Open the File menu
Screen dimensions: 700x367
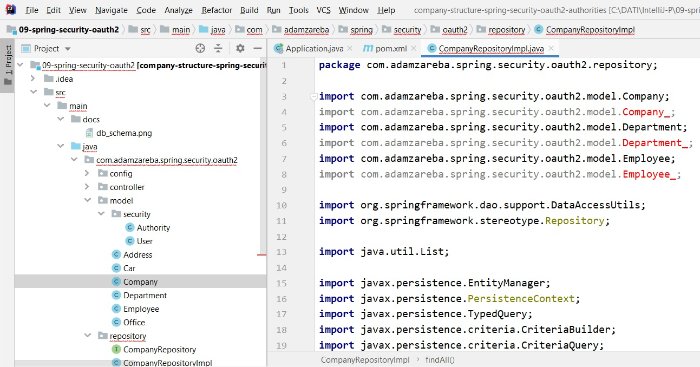[32, 10]
